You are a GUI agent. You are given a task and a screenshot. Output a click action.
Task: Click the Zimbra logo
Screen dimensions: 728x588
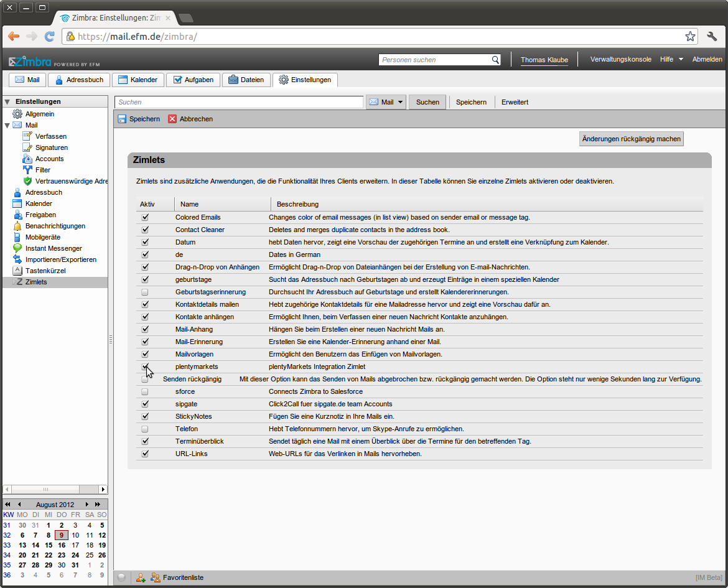click(x=30, y=62)
